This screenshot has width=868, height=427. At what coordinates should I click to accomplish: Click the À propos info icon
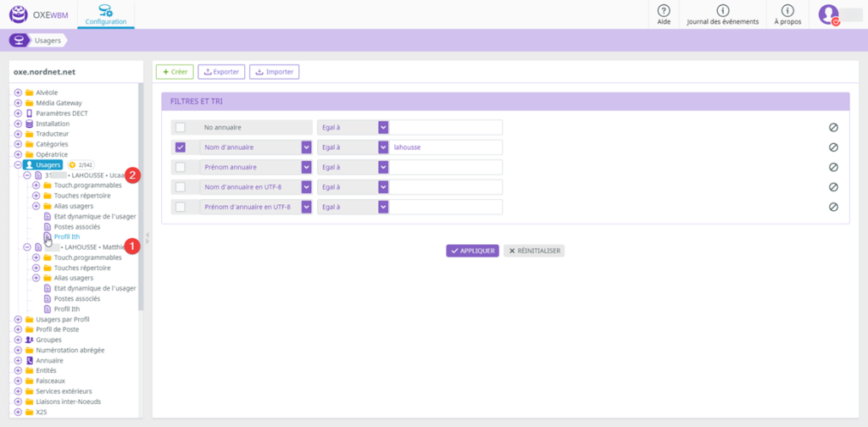[x=787, y=10]
